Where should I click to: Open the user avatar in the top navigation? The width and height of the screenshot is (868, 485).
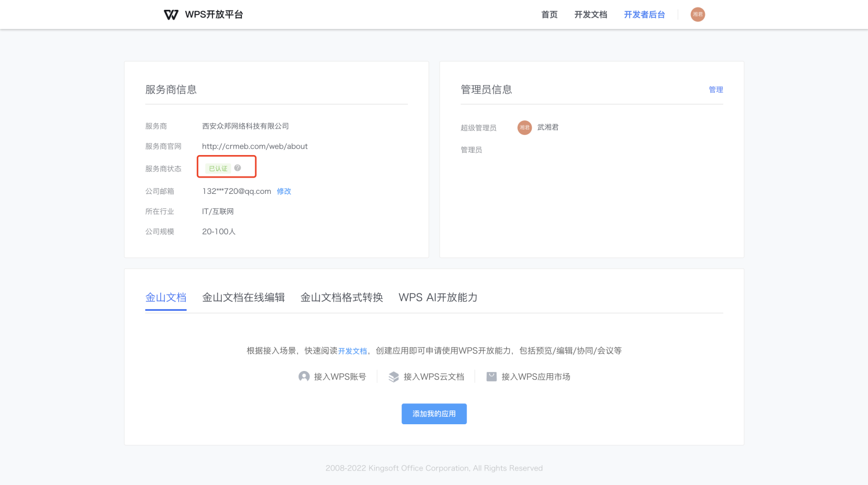[698, 14]
